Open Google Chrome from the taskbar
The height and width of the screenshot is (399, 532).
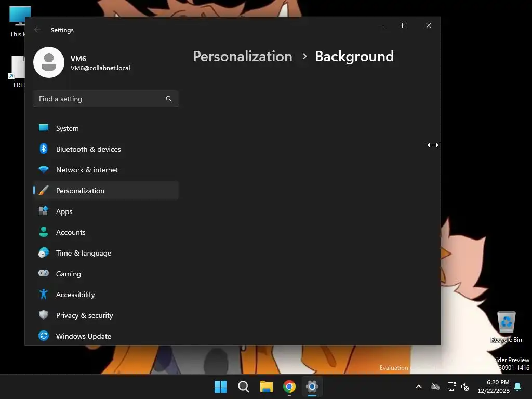point(289,387)
